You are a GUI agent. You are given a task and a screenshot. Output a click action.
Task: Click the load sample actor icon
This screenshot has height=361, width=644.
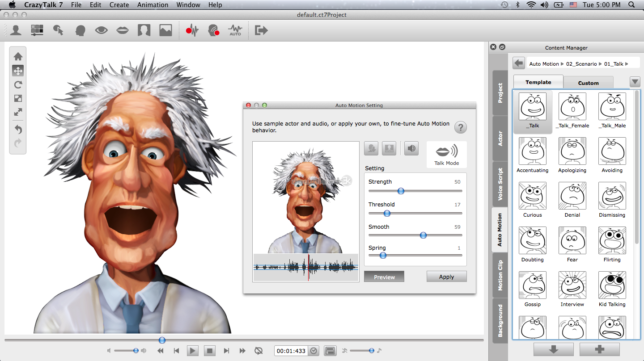[371, 148]
